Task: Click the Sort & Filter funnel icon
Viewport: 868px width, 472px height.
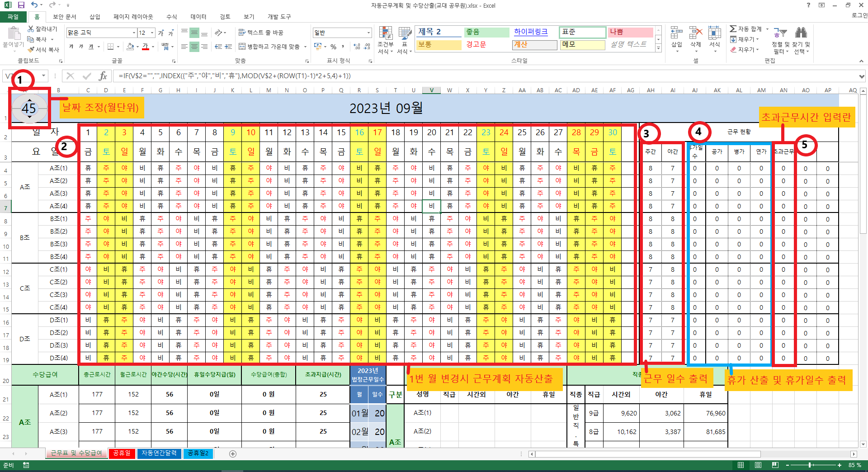Action: click(x=780, y=33)
